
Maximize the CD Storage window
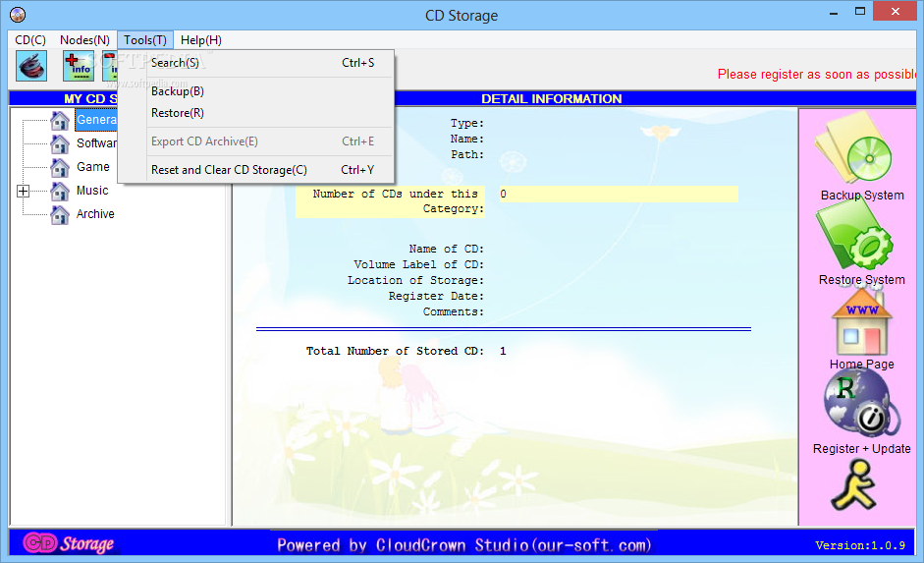860,12
